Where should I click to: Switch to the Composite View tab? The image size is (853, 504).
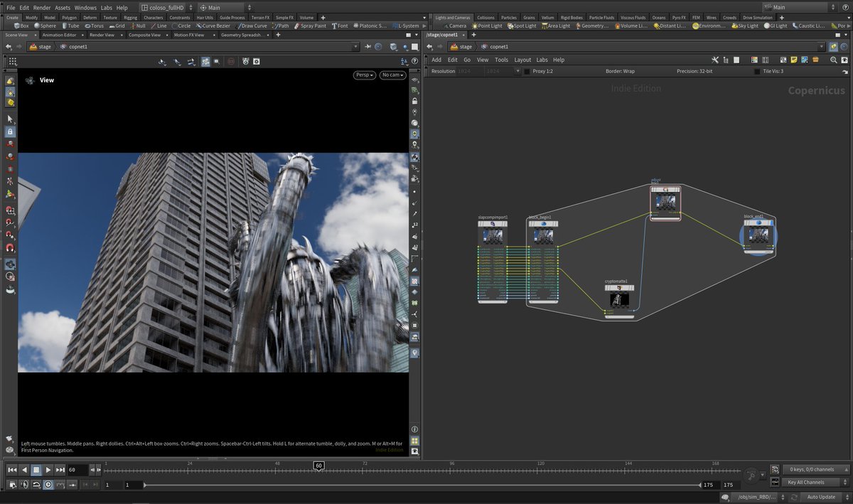[144, 35]
